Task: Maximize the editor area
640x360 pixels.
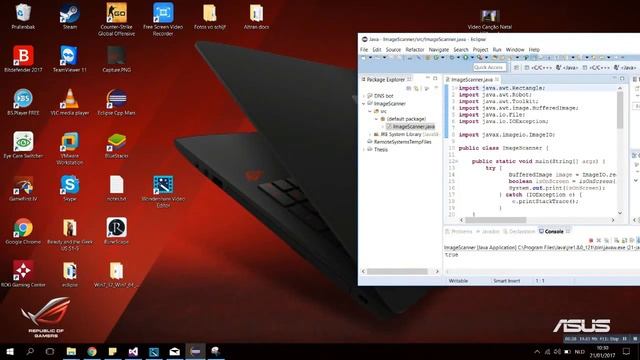Action: click(x=622, y=78)
